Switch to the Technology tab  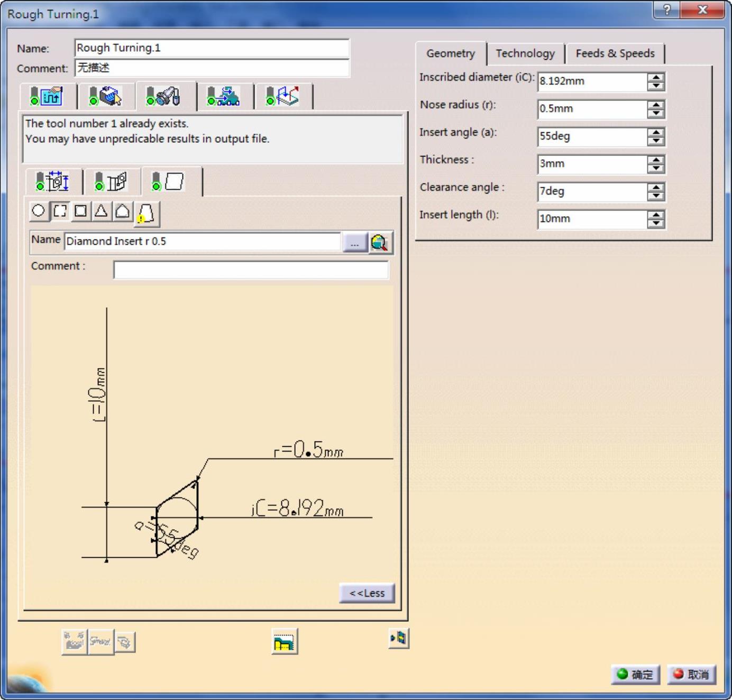click(x=525, y=53)
